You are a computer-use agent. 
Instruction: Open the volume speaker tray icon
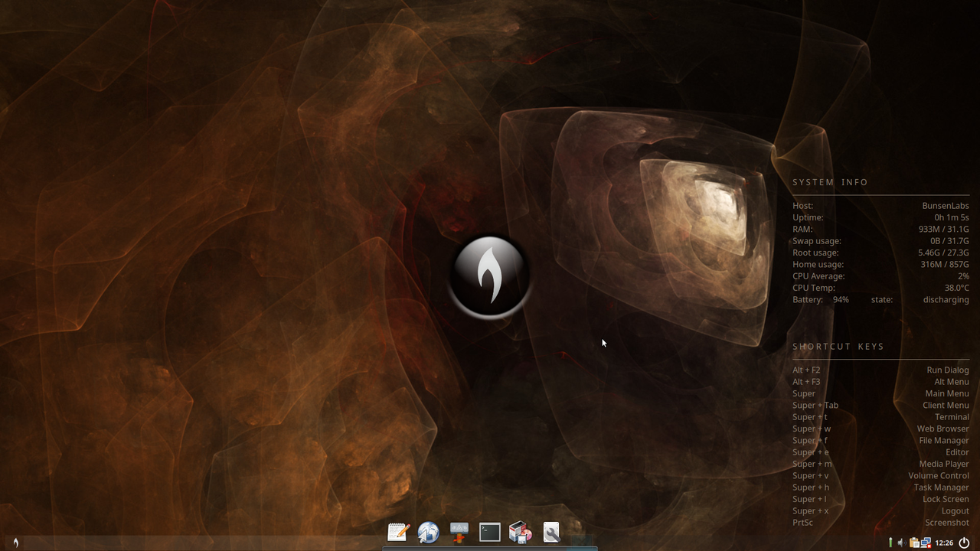tap(902, 543)
